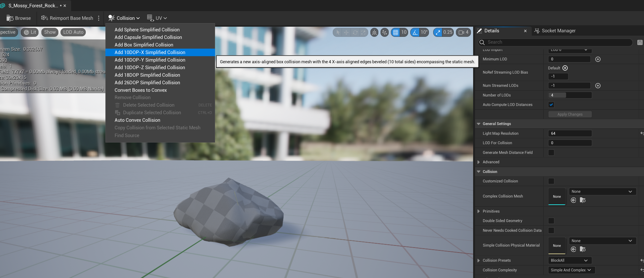Open camera speed setting
The image size is (644, 278).
tap(463, 32)
